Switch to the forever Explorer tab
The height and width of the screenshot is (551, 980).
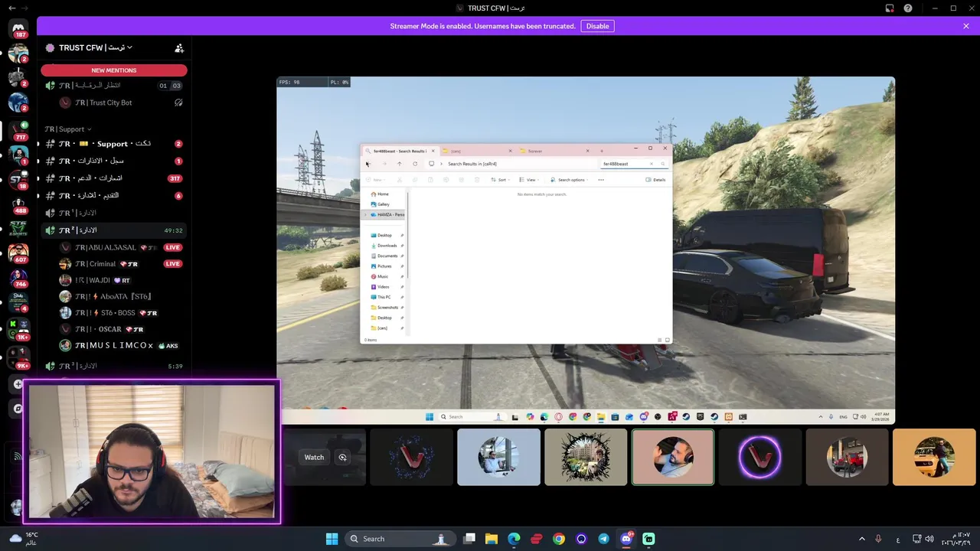click(x=553, y=151)
